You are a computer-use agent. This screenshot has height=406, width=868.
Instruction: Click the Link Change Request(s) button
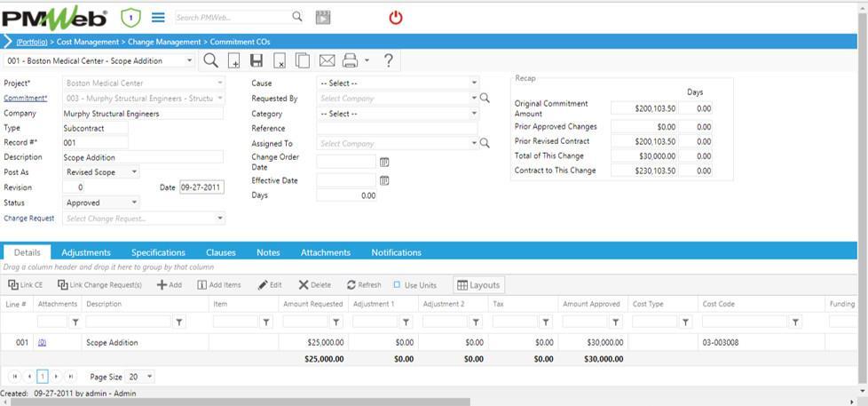point(99,284)
